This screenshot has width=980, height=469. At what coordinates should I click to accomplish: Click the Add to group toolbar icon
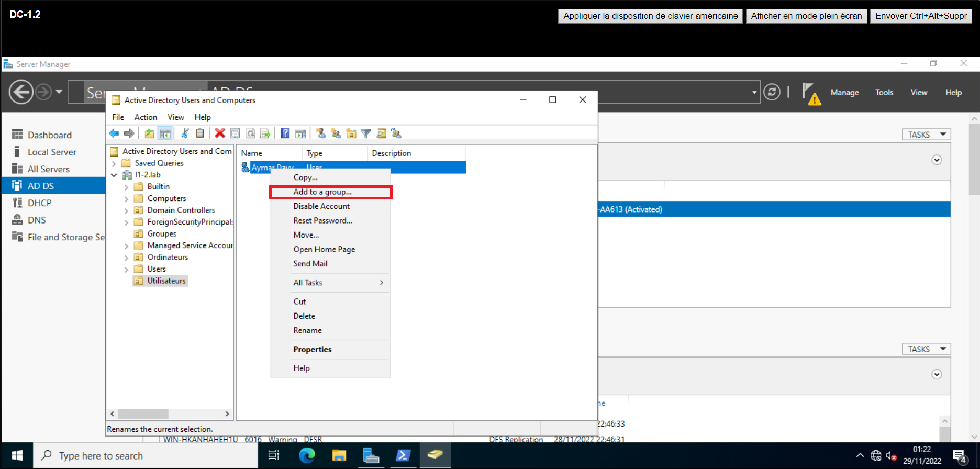(x=396, y=133)
